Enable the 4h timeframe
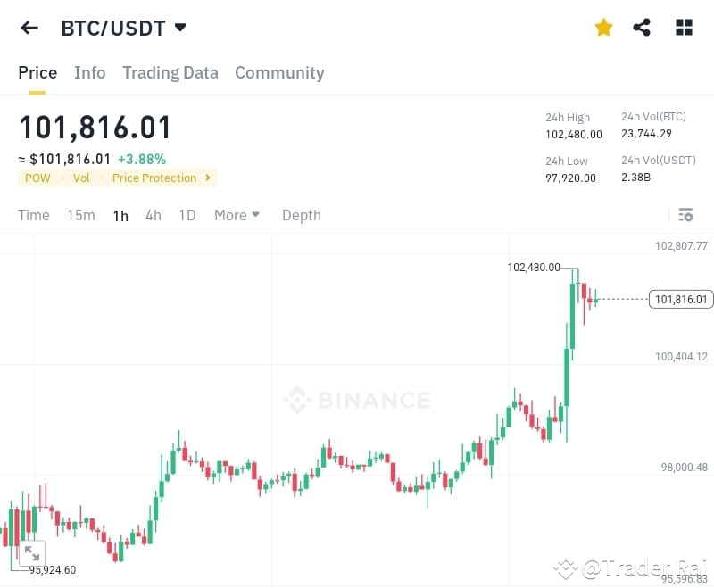714x588 pixels. coord(153,215)
